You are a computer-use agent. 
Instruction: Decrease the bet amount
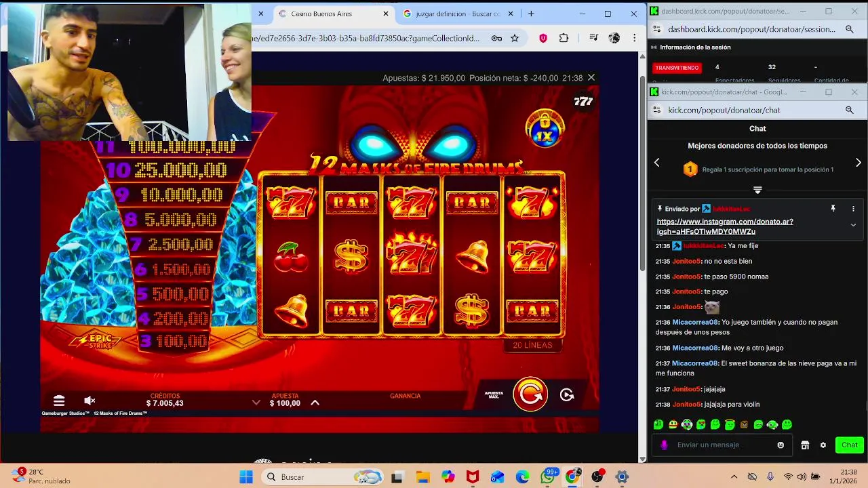pos(256,403)
